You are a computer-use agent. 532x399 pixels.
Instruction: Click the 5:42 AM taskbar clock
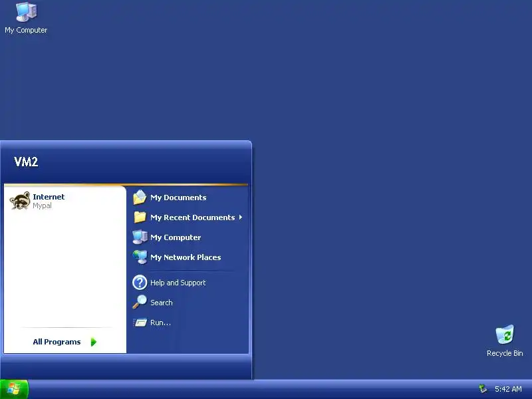[x=508, y=389]
